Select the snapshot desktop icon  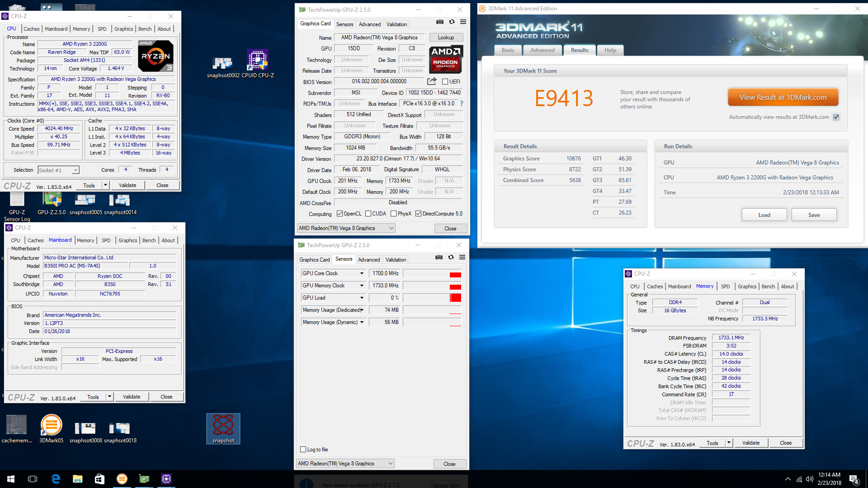(x=223, y=429)
